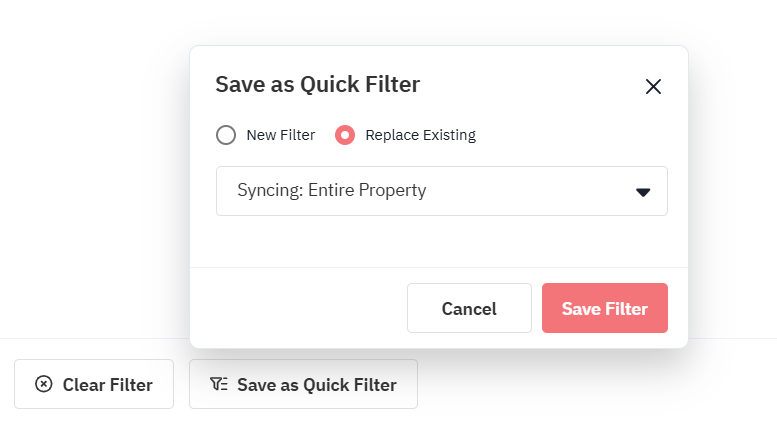Expand the existing filter list via arrow
The width and height of the screenshot is (777, 422).
point(643,192)
